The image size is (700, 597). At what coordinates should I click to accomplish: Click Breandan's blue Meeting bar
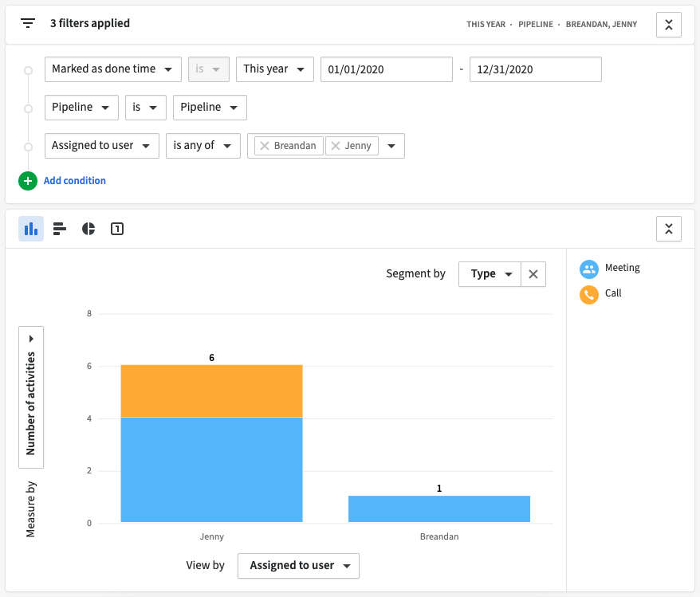tap(438, 509)
